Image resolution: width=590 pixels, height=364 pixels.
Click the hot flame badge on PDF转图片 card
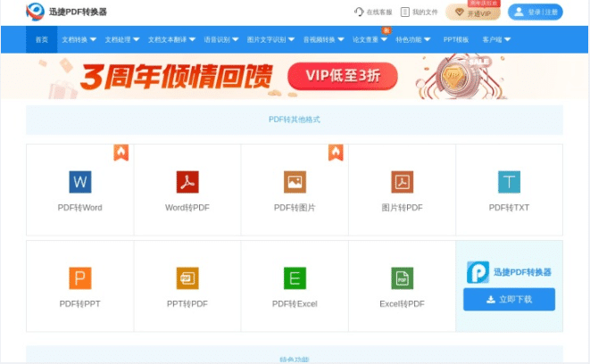point(336,153)
